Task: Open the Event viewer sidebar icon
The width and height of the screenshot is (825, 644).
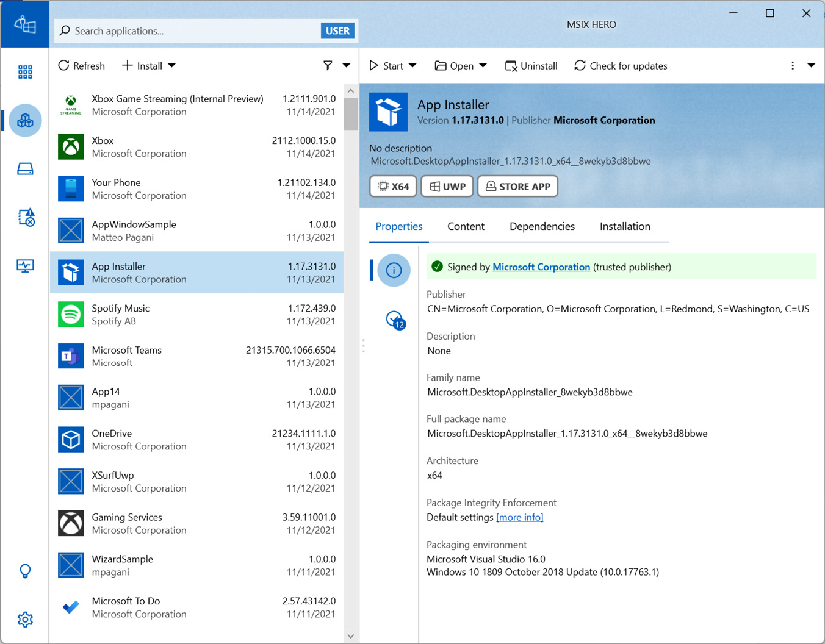Action: (x=26, y=217)
